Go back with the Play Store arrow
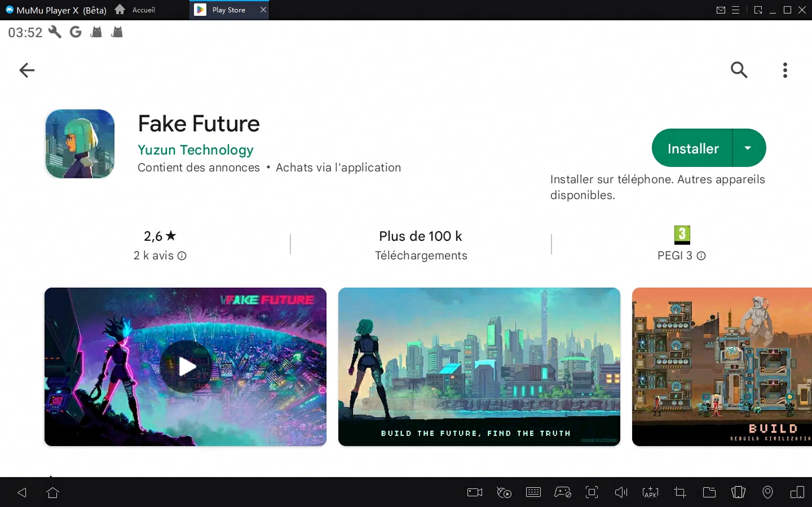812x507 pixels. pos(27,70)
